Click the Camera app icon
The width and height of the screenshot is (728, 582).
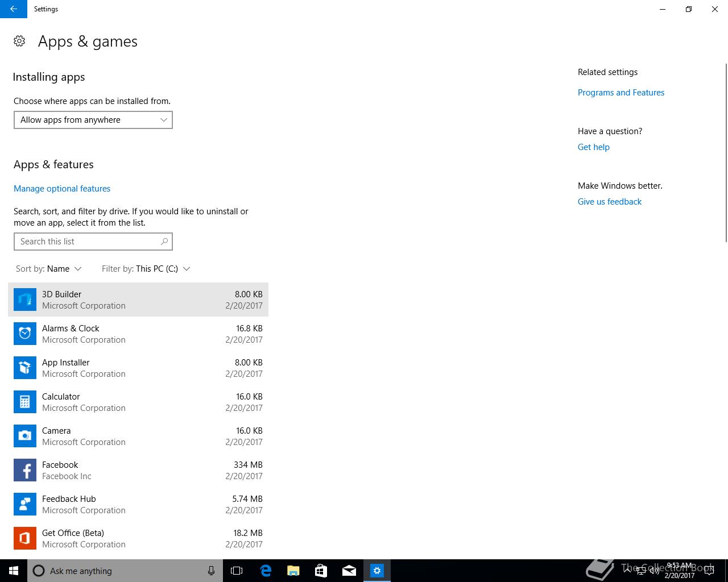25,436
